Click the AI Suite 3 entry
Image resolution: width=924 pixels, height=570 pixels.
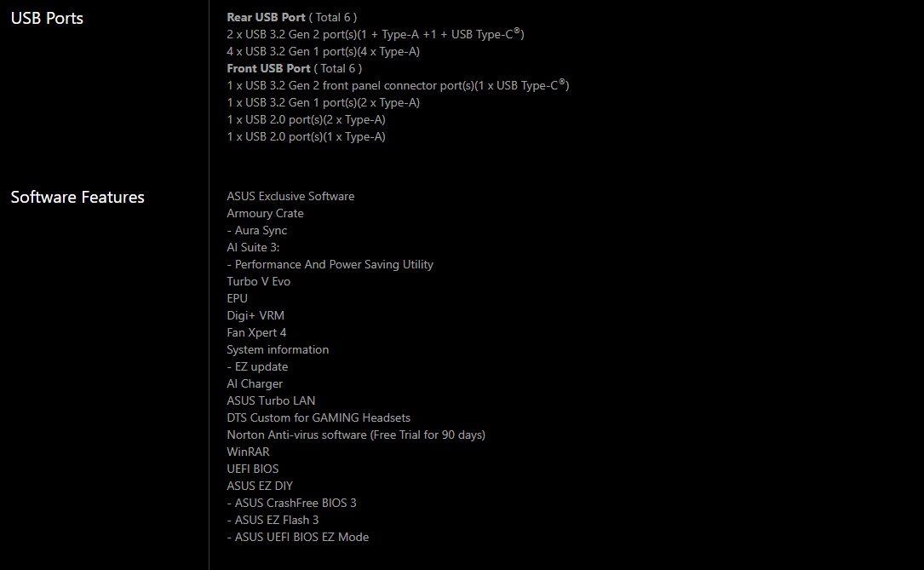coord(253,247)
